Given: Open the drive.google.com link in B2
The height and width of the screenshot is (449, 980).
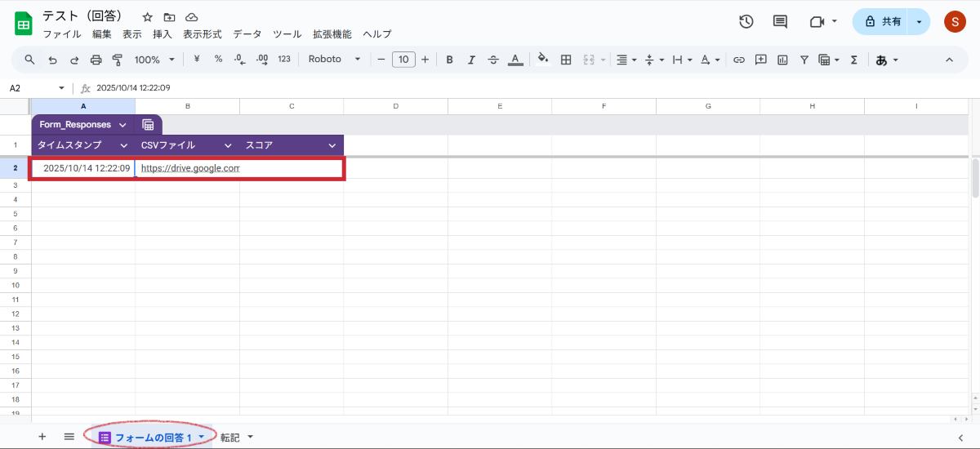Looking at the screenshot, I should pos(189,168).
